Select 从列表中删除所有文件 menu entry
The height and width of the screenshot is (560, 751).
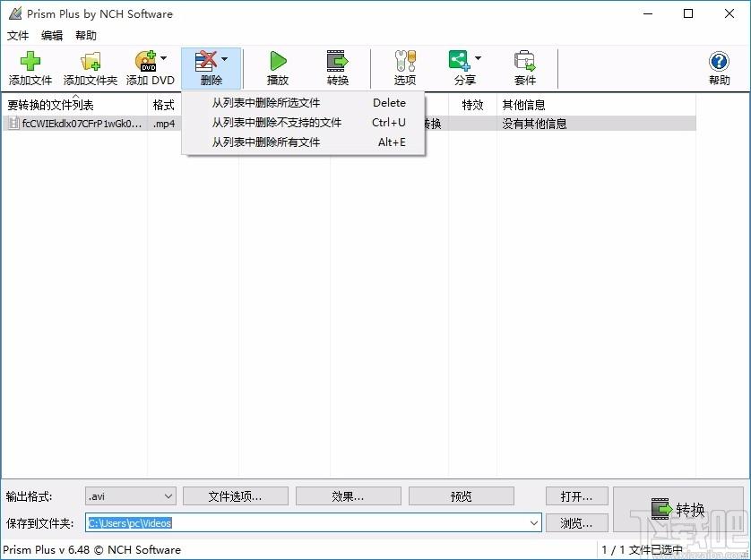265,142
